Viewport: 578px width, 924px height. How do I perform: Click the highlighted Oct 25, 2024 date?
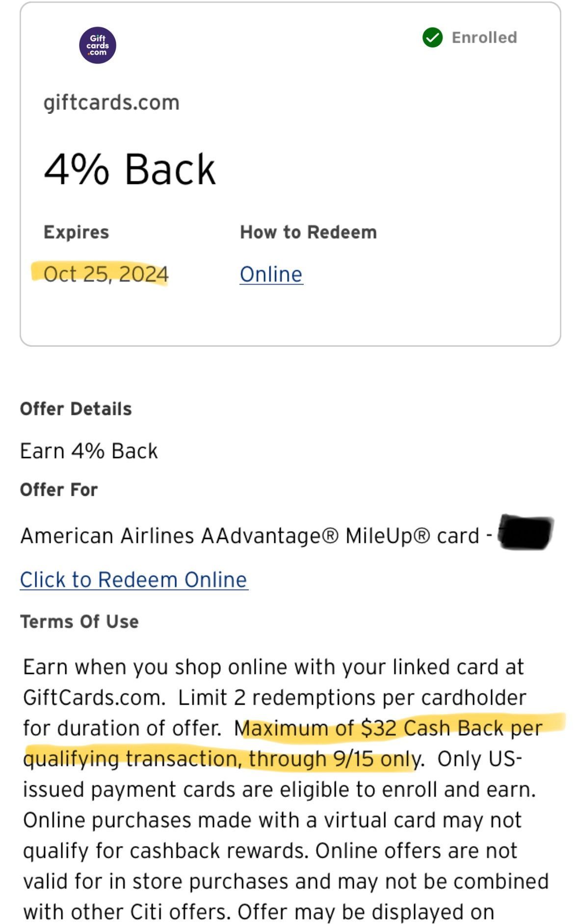click(x=105, y=274)
